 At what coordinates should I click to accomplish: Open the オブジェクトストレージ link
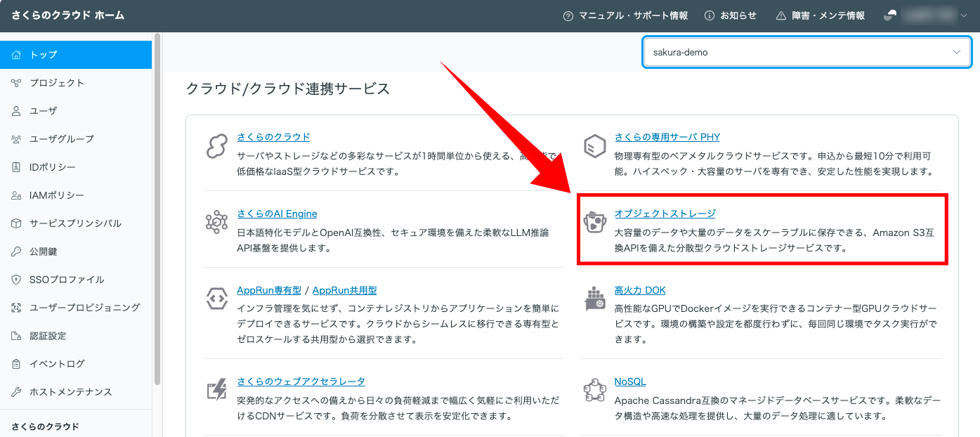(665, 214)
